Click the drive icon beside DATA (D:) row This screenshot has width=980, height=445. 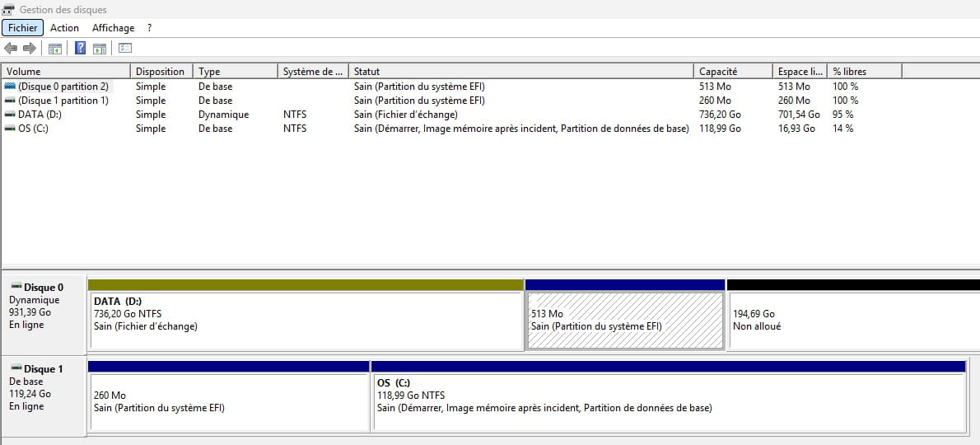point(9,115)
